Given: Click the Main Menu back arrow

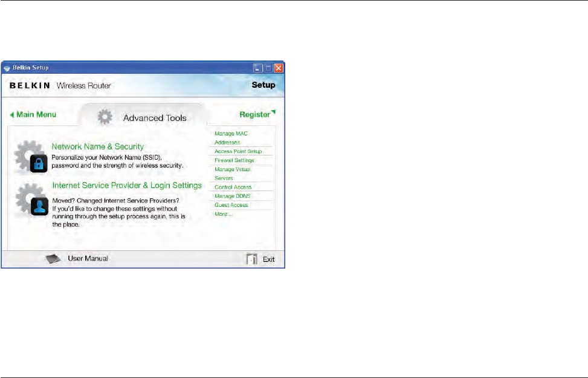Looking at the screenshot, I should coord(11,115).
